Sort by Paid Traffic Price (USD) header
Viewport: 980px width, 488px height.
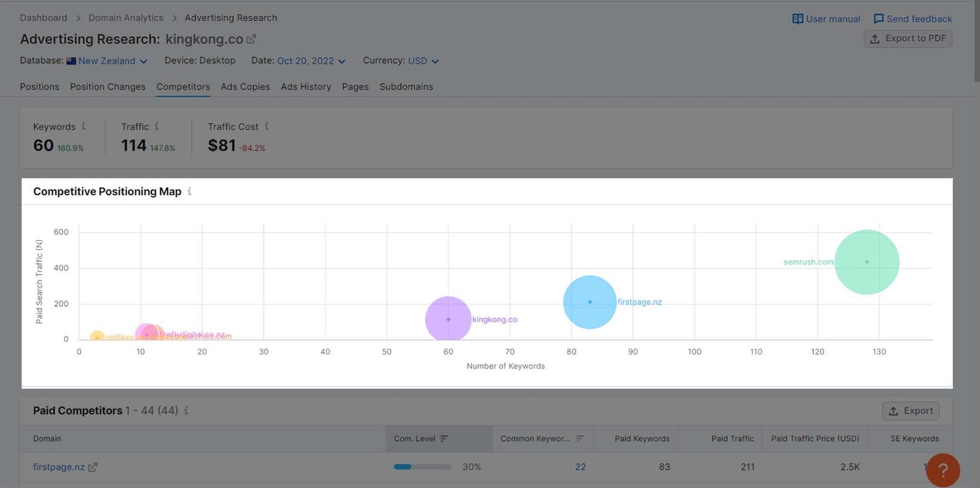pyautogui.click(x=815, y=438)
